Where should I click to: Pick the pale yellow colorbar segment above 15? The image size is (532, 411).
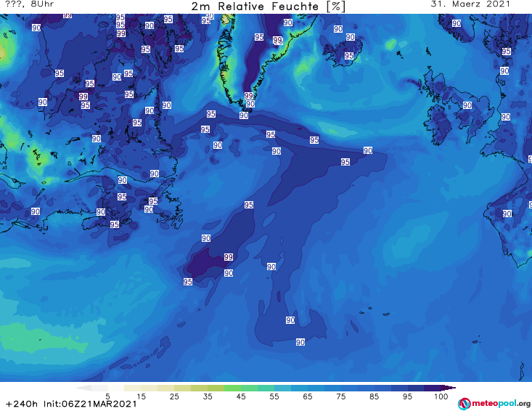click(132, 388)
